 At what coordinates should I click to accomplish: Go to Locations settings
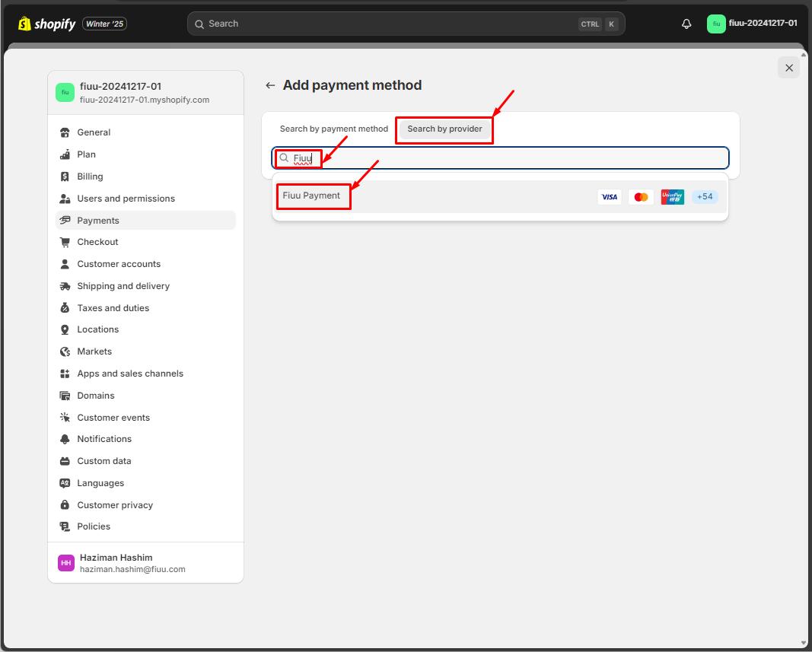[145, 329]
